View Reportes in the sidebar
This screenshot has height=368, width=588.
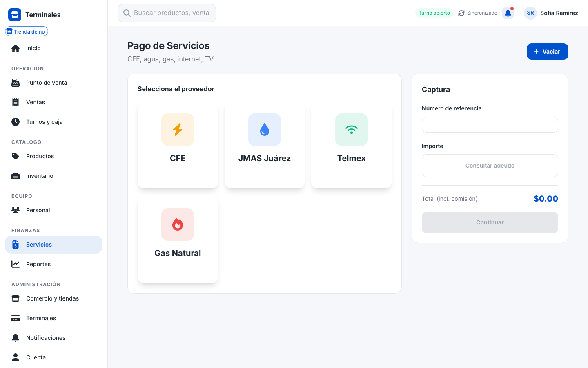pyautogui.click(x=53, y=264)
